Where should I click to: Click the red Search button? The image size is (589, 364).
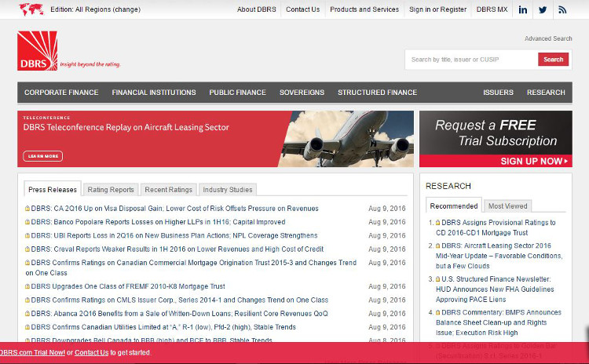(x=554, y=60)
